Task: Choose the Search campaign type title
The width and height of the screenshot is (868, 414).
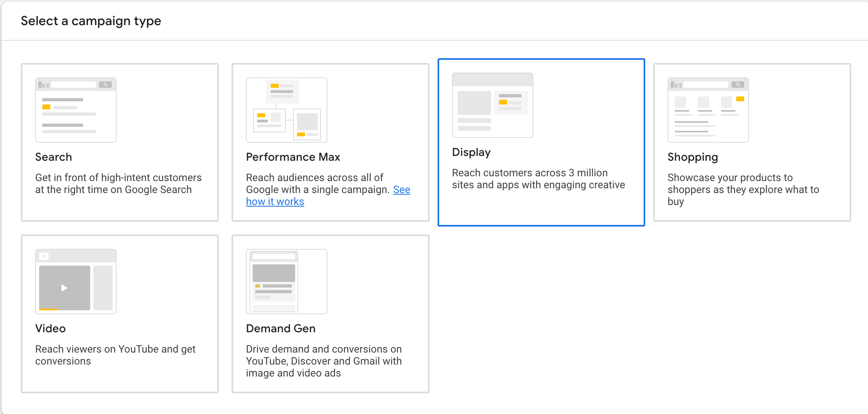Action: tap(54, 157)
